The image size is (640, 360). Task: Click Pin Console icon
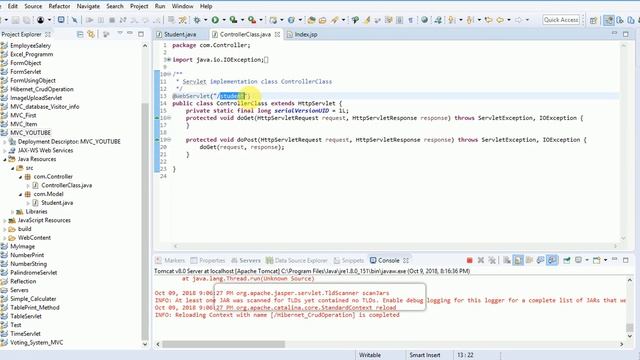[567, 260]
